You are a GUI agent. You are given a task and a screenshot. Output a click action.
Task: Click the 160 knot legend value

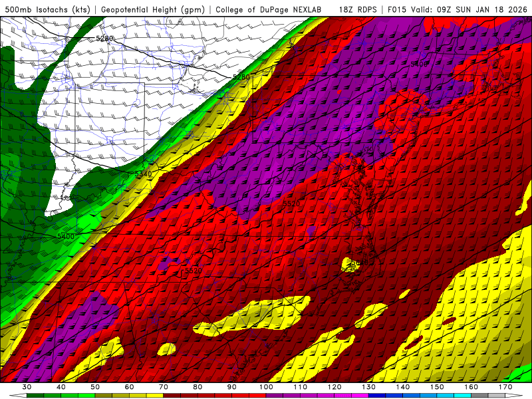click(471, 387)
